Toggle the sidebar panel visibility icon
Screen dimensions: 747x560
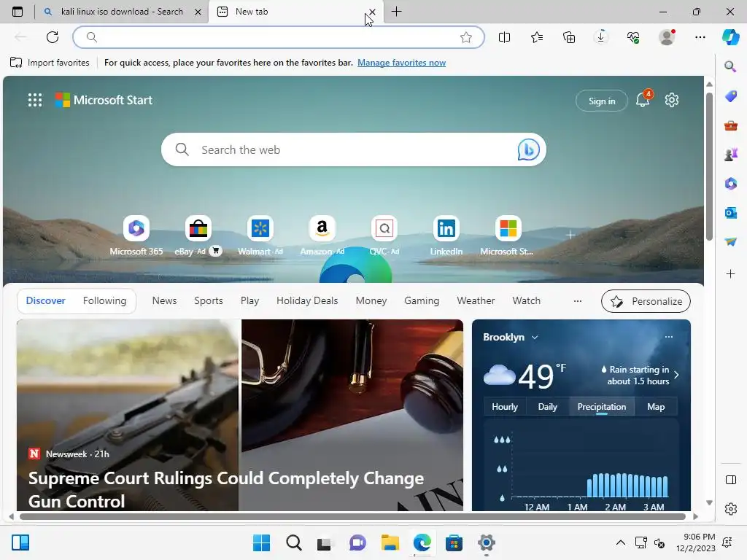[730, 480]
